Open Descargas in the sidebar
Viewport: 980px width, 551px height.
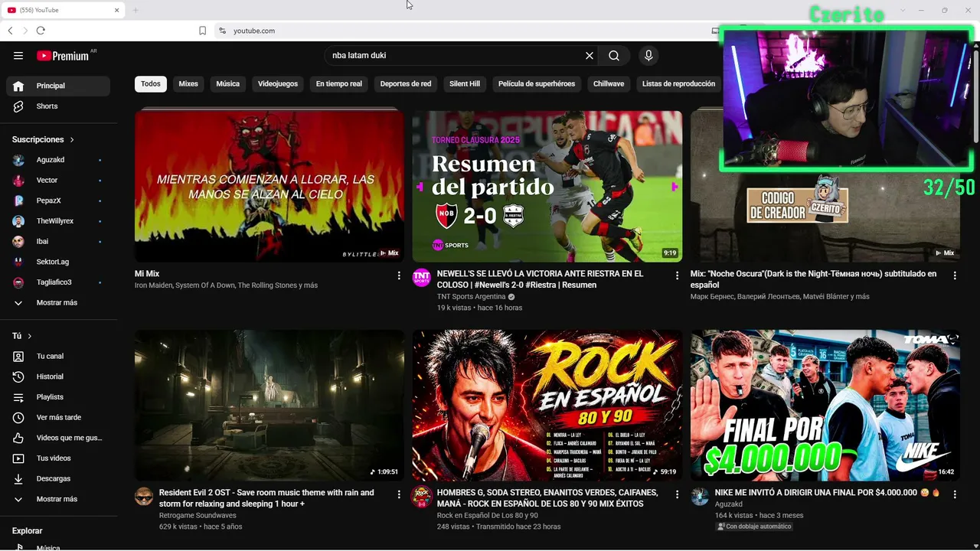tap(58, 478)
